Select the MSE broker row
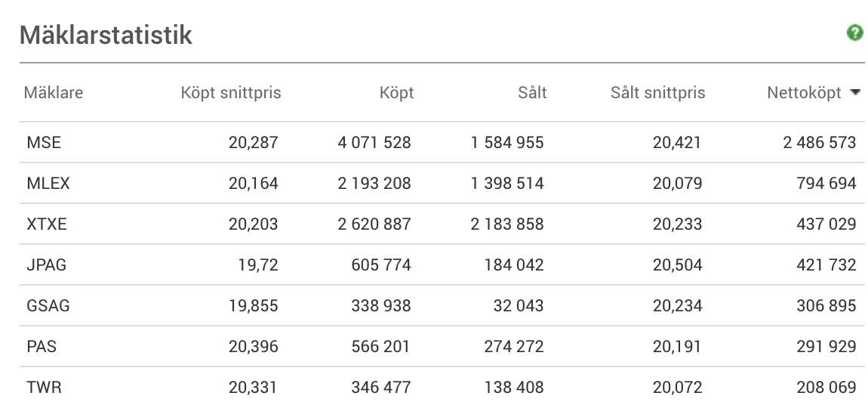 (442, 143)
